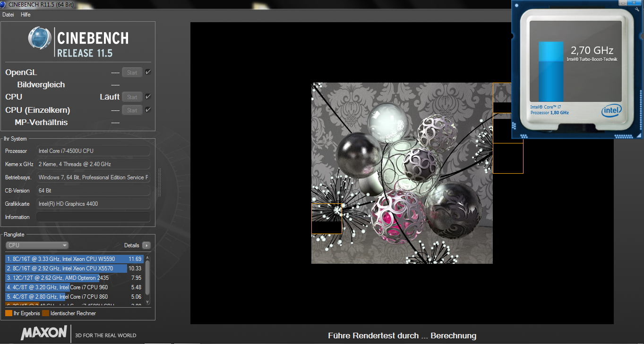
Task: Click the left panel collapse grip handle
Action: point(159,182)
